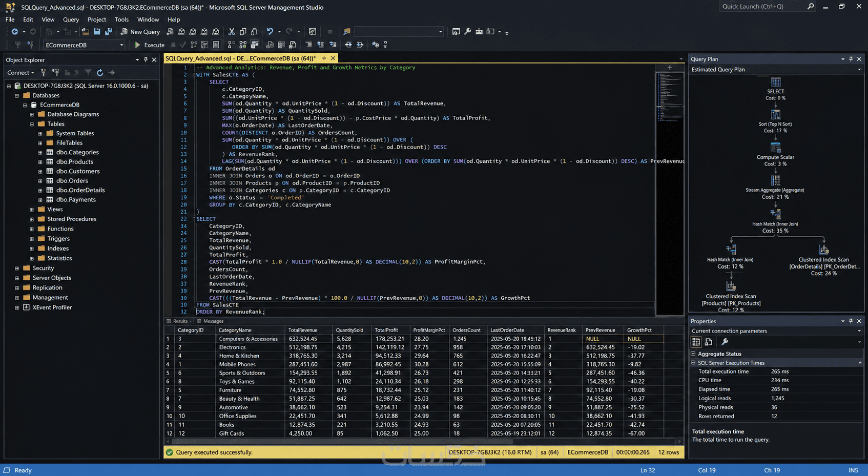Click the Stream Aggregate plan node icon
Image resolution: width=868 pixels, height=476 pixels.
776,180
